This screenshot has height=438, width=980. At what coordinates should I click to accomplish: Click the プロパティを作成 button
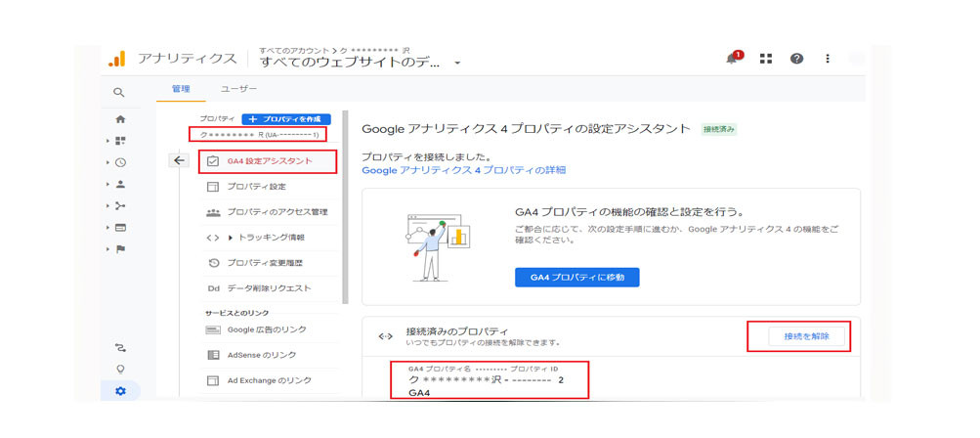(x=286, y=119)
